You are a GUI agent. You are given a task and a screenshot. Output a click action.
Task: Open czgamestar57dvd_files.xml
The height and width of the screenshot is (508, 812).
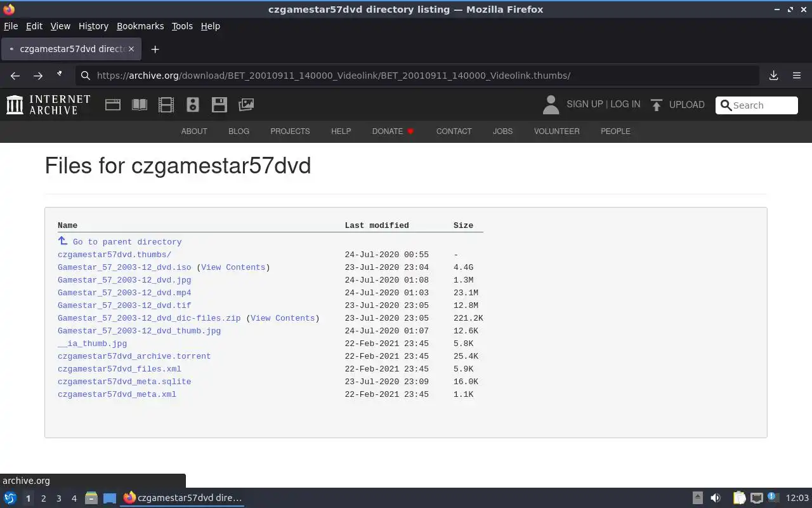click(119, 369)
